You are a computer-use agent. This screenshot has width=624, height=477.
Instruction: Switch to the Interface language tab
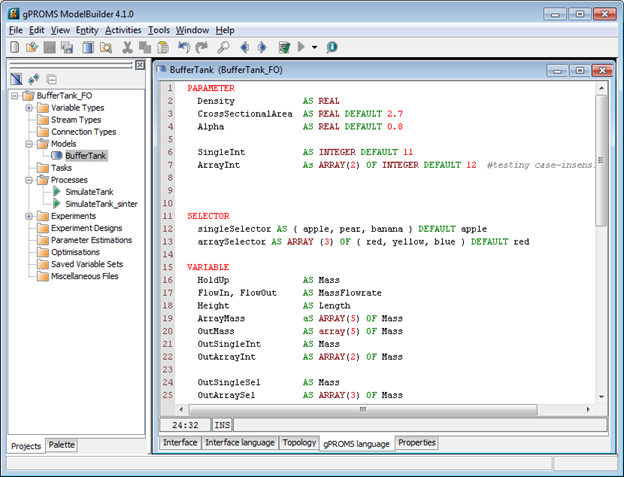(240, 443)
